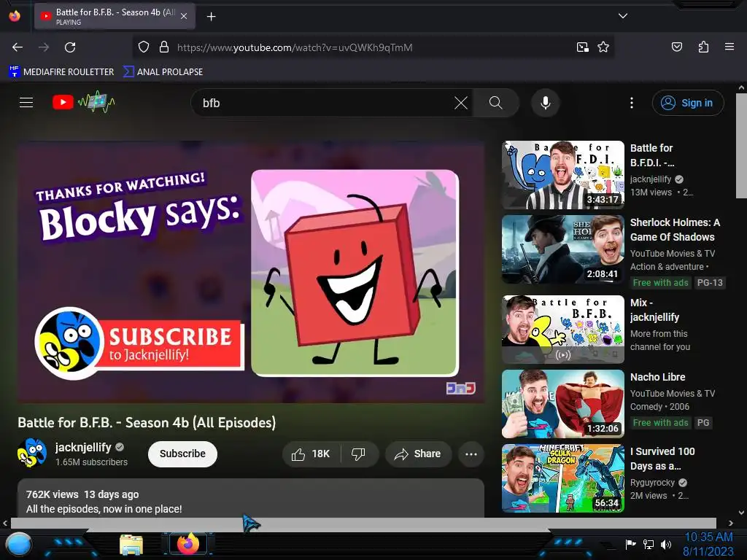Open the YouTube guide hamburger menu
747x560 pixels.
[x=26, y=102]
